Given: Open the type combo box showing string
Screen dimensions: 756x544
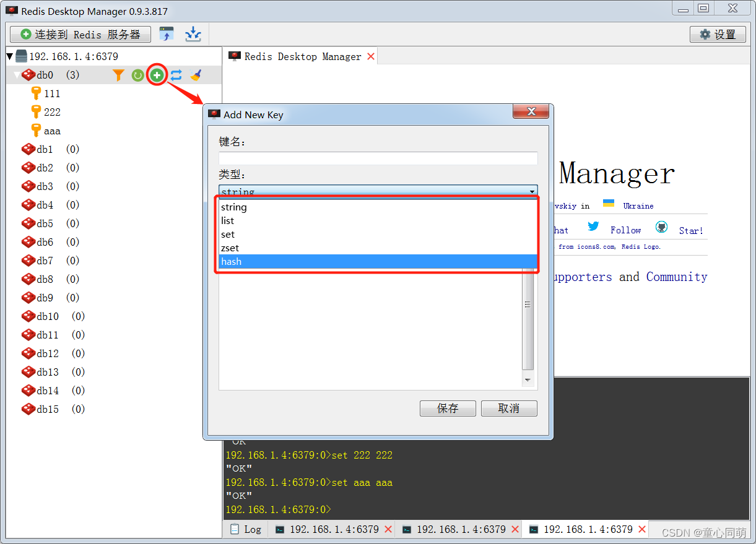Looking at the screenshot, I should tap(378, 191).
